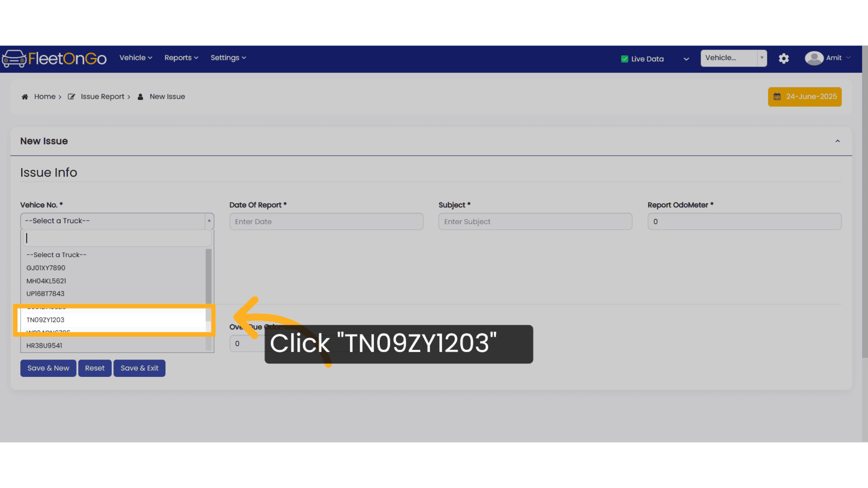Open the Settings menu

228,57
